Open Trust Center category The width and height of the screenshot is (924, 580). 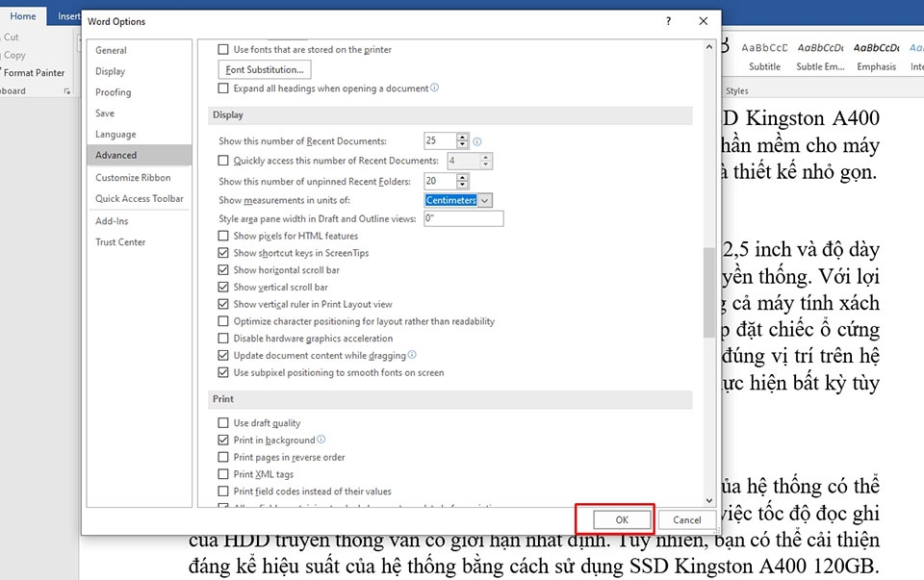coord(139,242)
